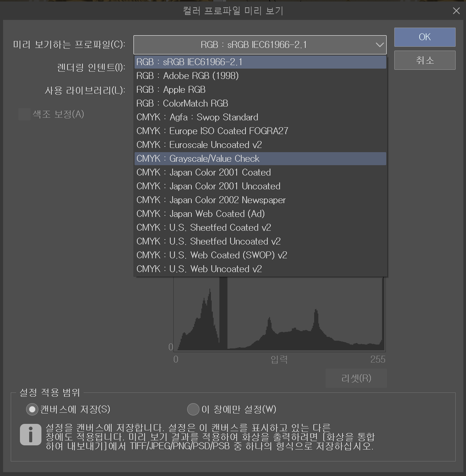Pick CMYK : Japan Color 2001 Coated
The height and width of the screenshot is (476, 466).
260,172
